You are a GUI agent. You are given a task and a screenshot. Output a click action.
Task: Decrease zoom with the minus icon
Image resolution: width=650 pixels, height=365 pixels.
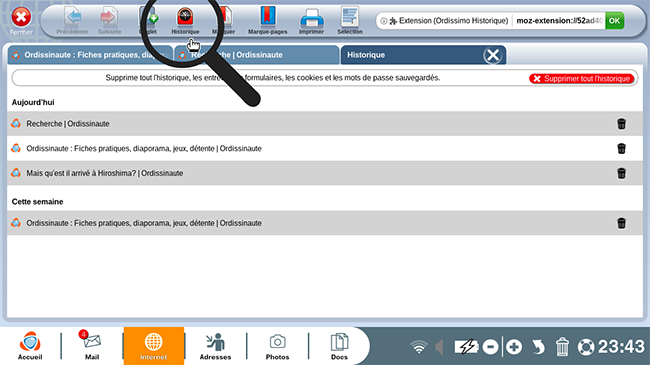pos(490,347)
